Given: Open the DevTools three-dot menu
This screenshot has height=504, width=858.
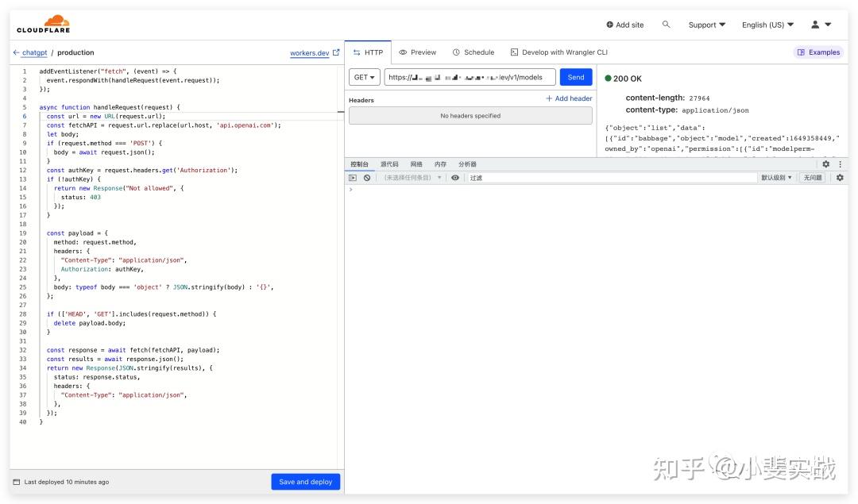Looking at the screenshot, I should (x=841, y=164).
